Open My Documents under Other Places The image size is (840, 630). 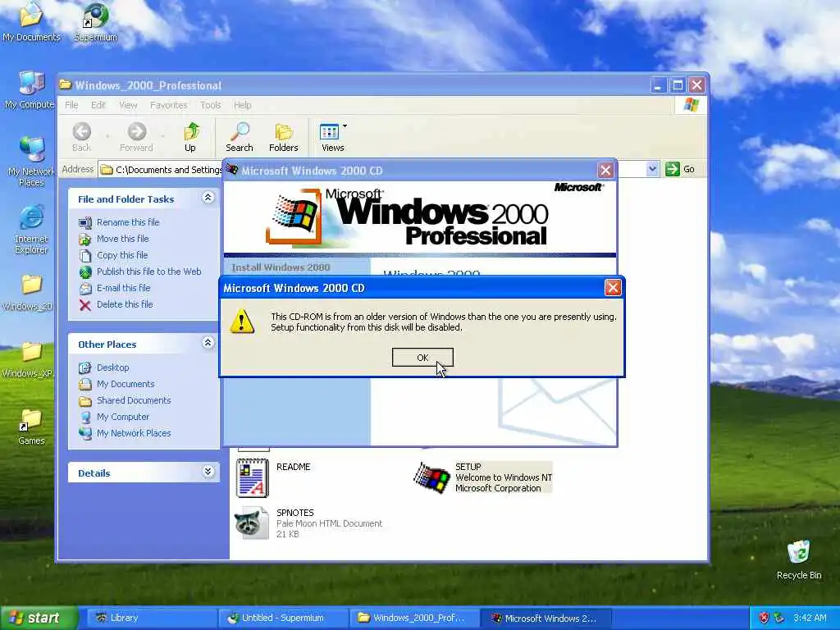click(126, 384)
